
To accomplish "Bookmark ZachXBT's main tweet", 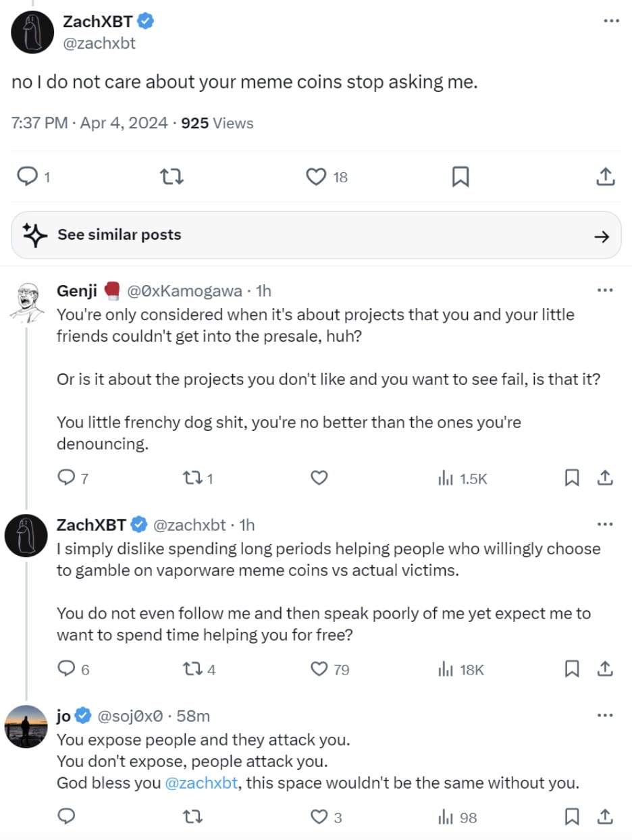I will [460, 176].
